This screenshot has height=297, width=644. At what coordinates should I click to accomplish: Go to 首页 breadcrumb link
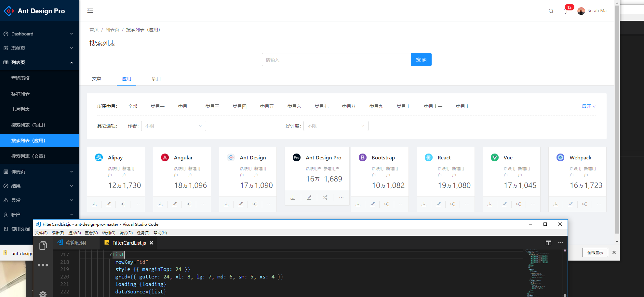[x=94, y=30]
